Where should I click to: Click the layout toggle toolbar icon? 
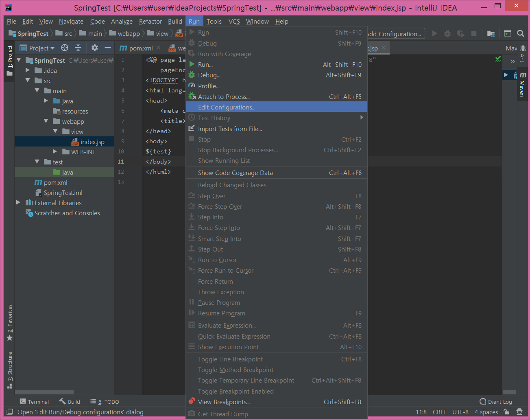click(x=507, y=34)
